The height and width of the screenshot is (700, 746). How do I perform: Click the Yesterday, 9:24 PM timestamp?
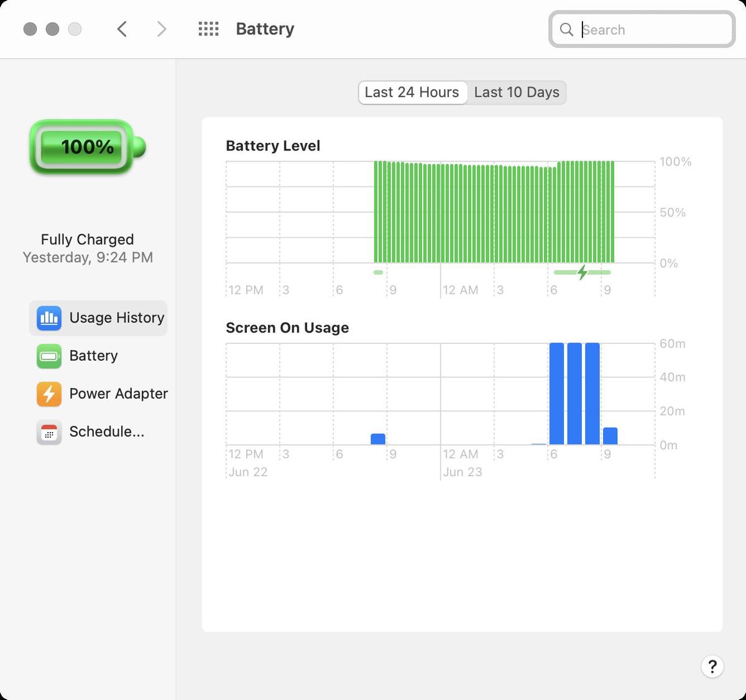88,257
